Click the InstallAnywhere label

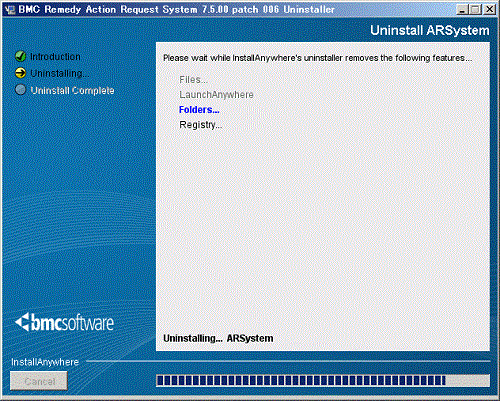(x=45, y=362)
